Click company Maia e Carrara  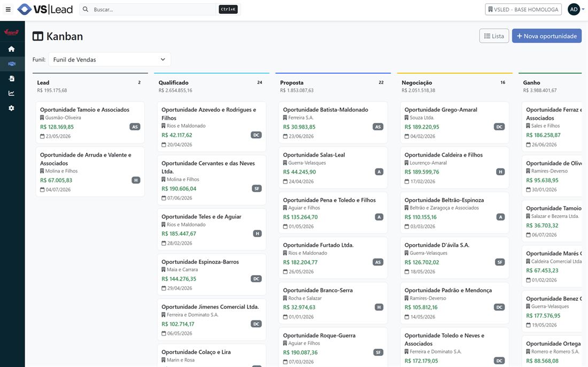pos(182,270)
